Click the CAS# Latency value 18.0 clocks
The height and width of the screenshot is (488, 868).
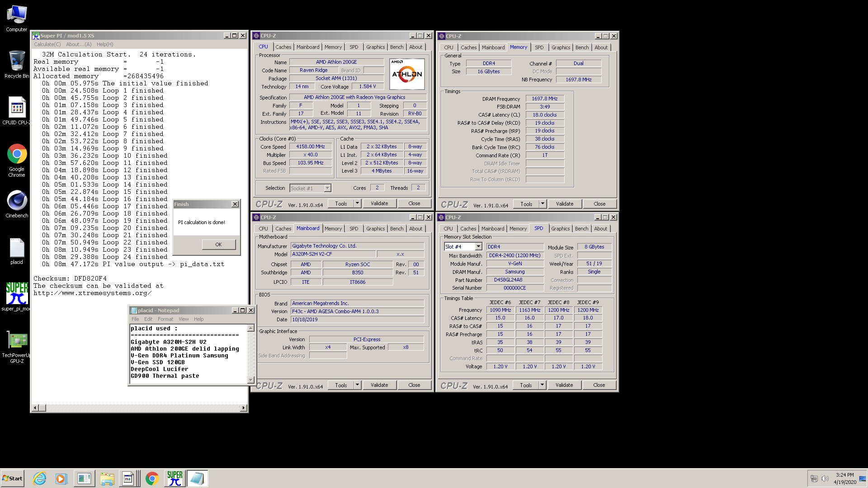[545, 115]
